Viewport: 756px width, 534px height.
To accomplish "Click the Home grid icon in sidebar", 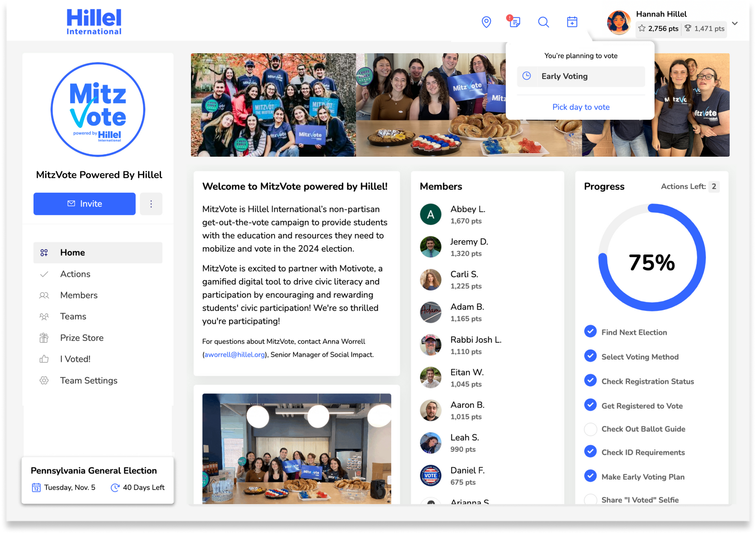I will point(44,253).
